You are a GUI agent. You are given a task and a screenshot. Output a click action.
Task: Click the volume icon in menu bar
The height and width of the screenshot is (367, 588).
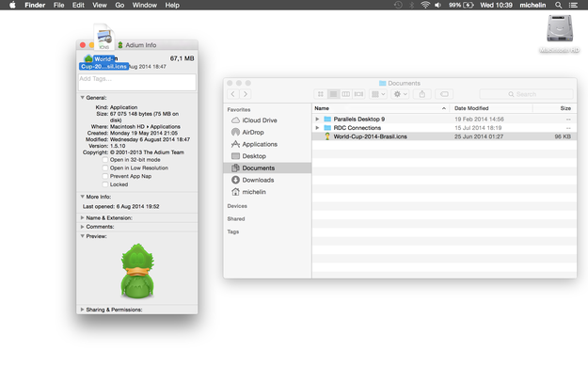437,5
